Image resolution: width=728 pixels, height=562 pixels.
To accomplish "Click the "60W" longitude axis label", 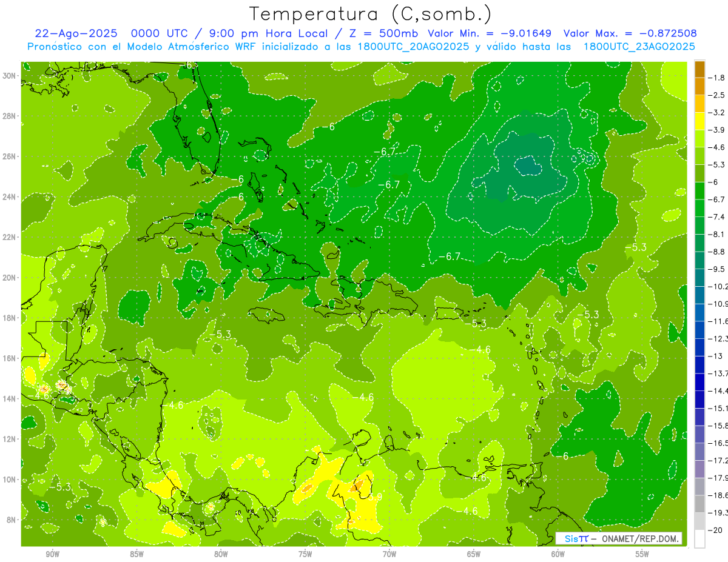I will (x=558, y=554).
